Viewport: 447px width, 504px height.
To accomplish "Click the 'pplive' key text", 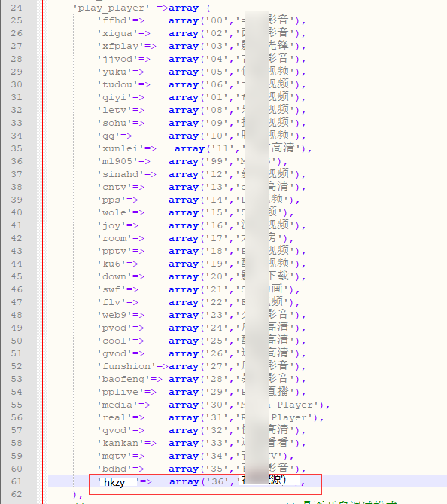I will coord(120,393).
